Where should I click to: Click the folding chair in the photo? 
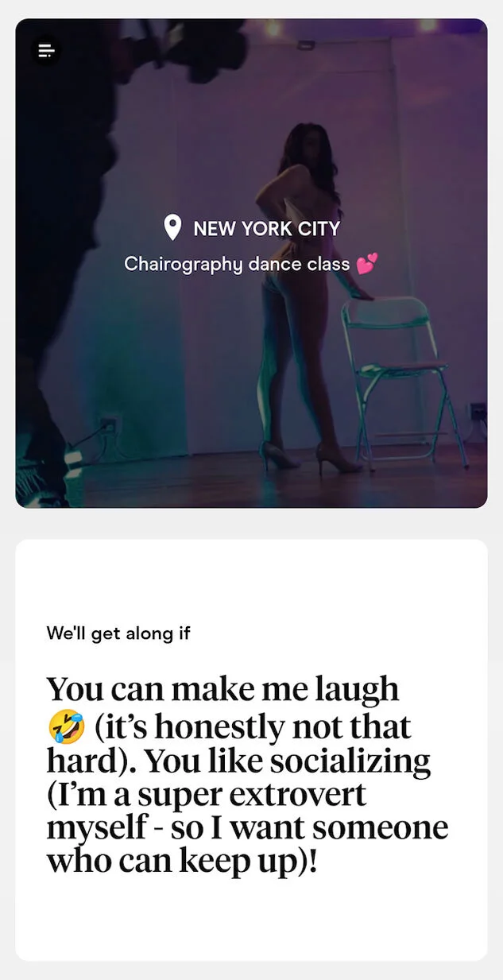pos(401,380)
